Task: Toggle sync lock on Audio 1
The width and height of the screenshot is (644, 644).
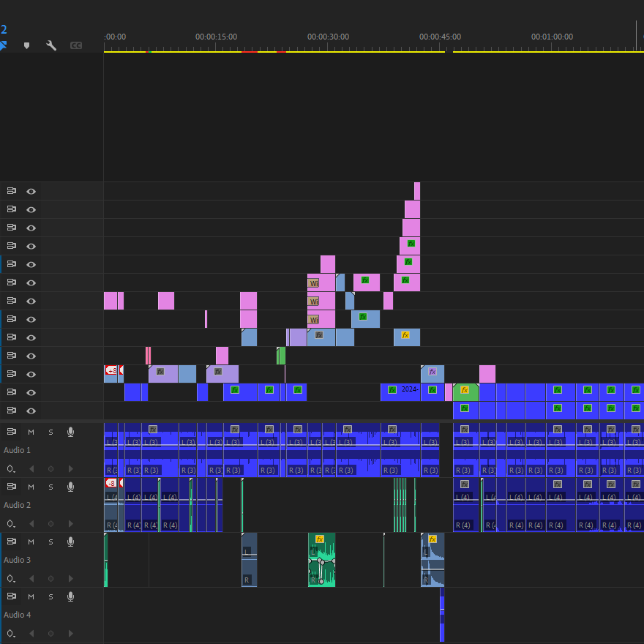Action: 12,432
